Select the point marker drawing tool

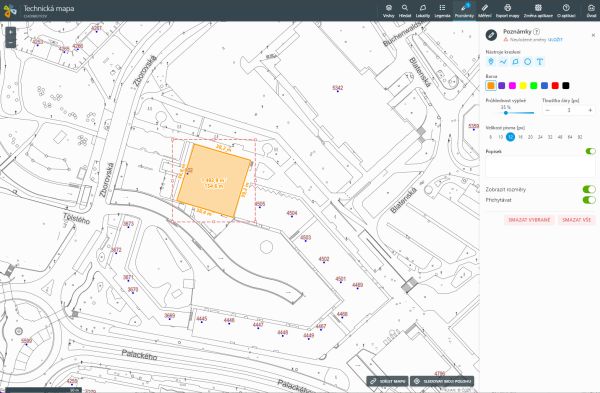point(491,62)
